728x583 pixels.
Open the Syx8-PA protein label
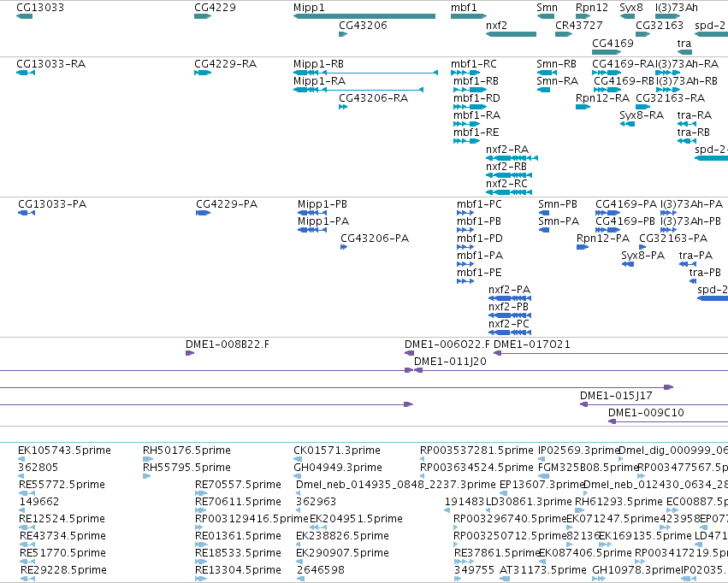point(643,256)
